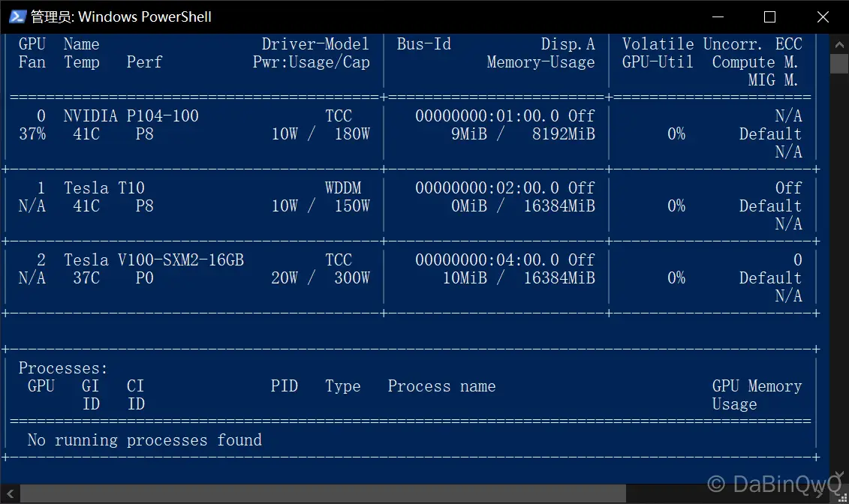This screenshot has height=504, width=849.
Task: Close the Windows PowerShell window
Action: tap(823, 16)
